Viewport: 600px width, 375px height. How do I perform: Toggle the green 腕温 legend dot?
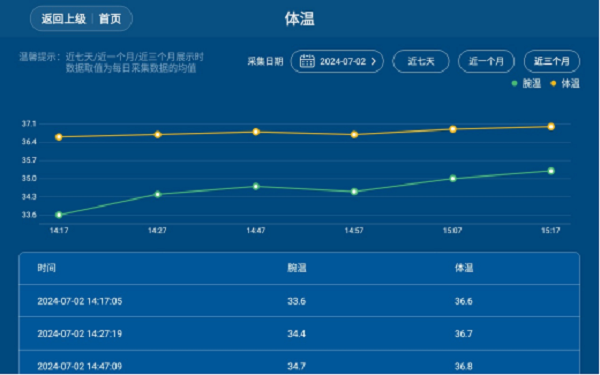coord(514,83)
